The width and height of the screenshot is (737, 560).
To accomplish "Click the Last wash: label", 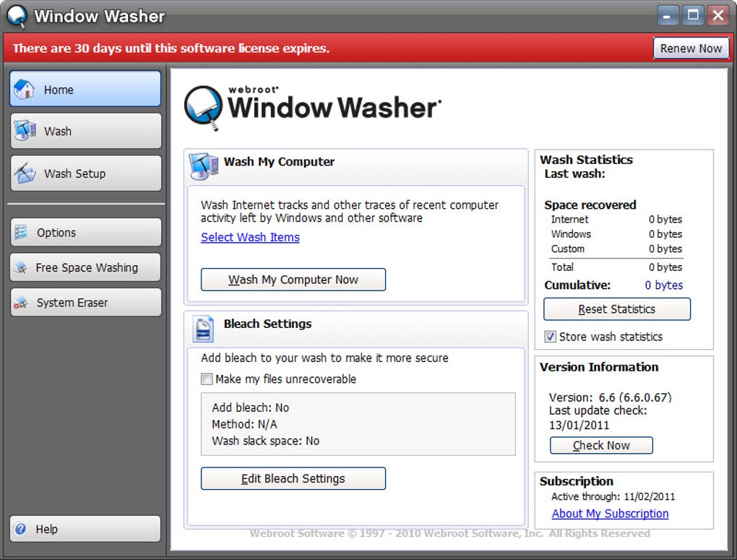I will coord(574,174).
